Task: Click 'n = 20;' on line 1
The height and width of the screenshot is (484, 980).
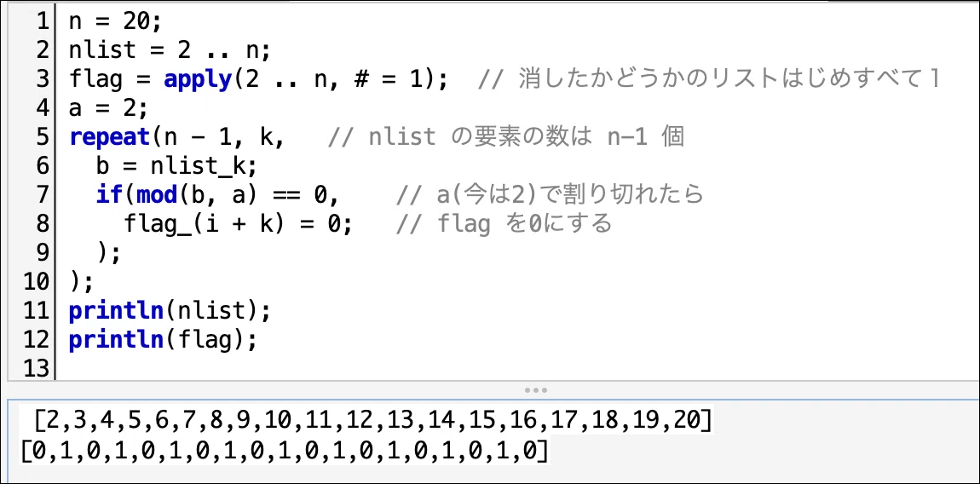Action: [x=115, y=22]
